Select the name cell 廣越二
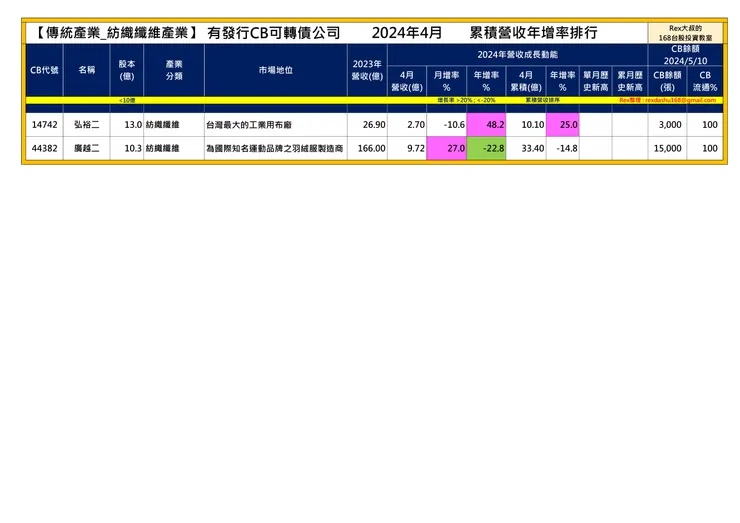The image size is (740, 523). tap(86, 148)
